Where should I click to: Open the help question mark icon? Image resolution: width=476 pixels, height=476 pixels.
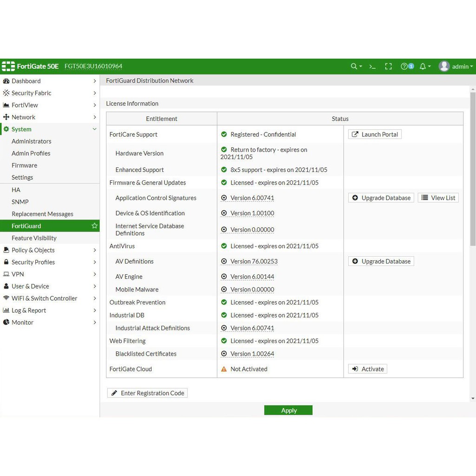[404, 66]
